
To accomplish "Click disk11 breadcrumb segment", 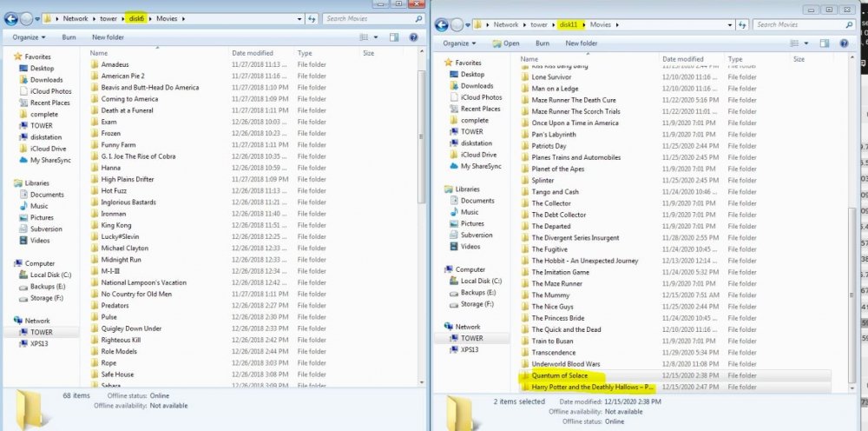I will [569, 25].
